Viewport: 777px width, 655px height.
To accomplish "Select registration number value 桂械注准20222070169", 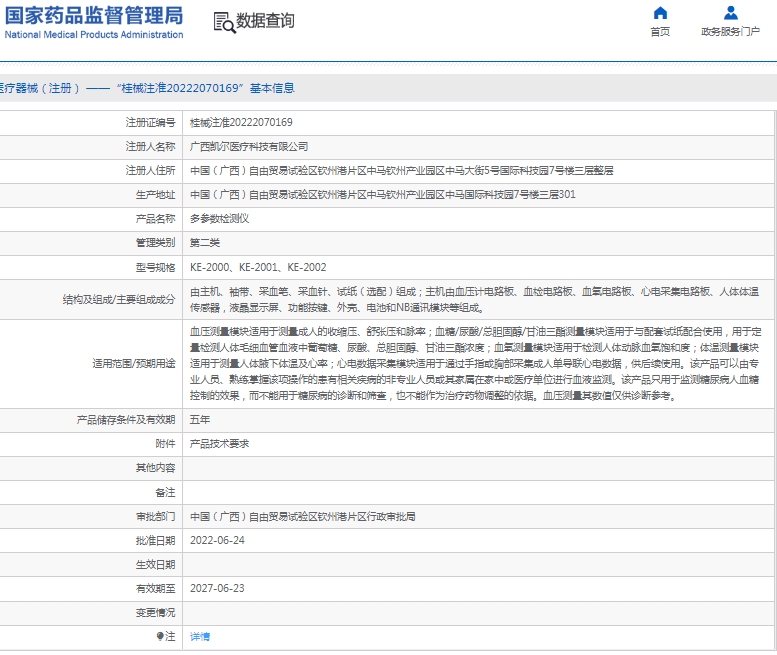I will pos(241,122).
